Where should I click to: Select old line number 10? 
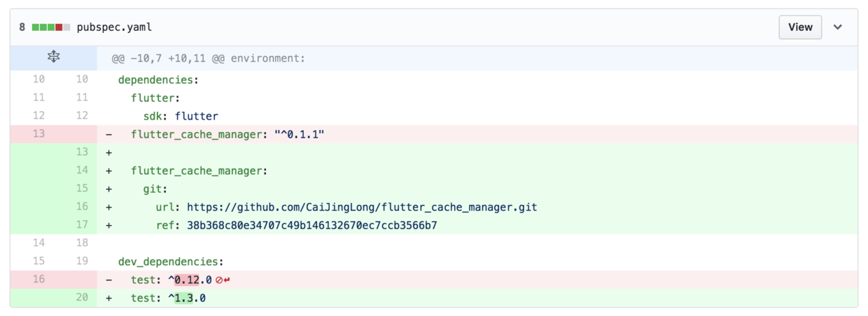[38, 80]
